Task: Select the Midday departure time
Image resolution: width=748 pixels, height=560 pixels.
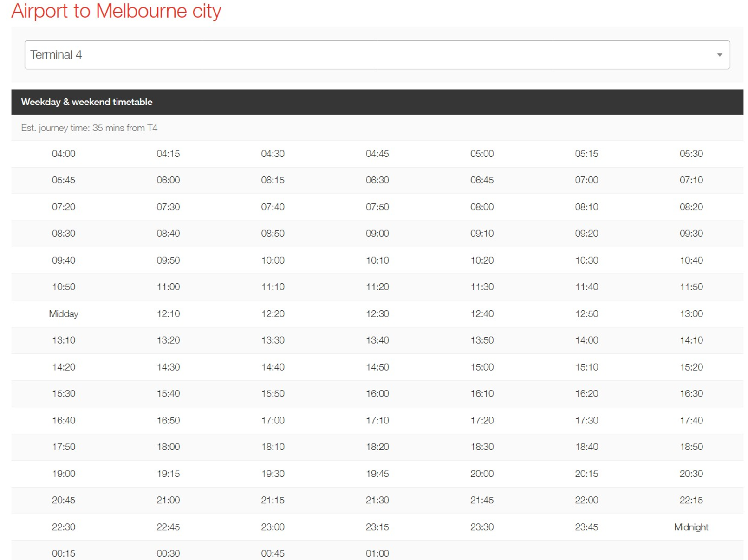Action: [64, 314]
